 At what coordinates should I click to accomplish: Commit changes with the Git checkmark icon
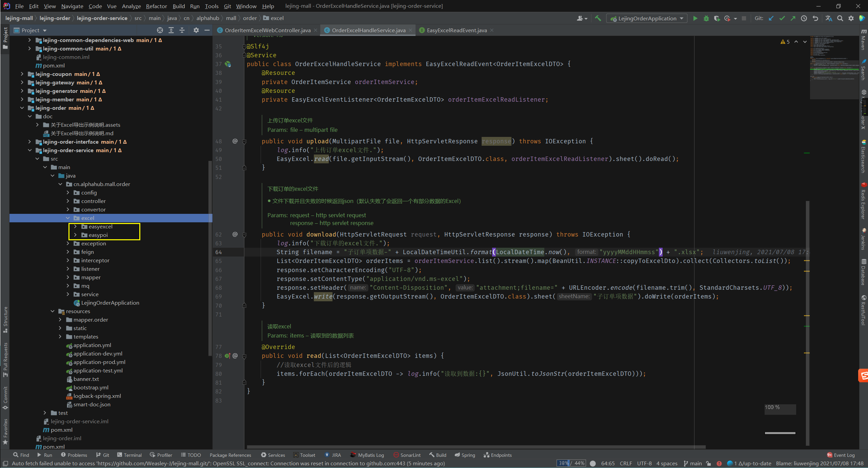point(782,18)
